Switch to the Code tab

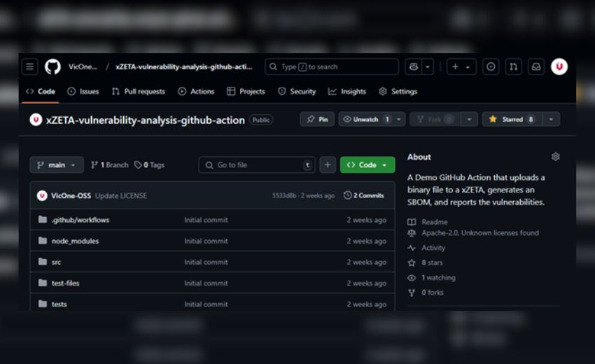(40, 92)
